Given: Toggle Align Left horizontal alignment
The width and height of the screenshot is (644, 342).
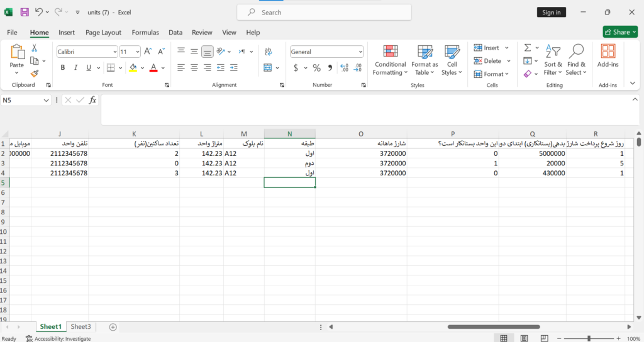Looking at the screenshot, I should (181, 68).
